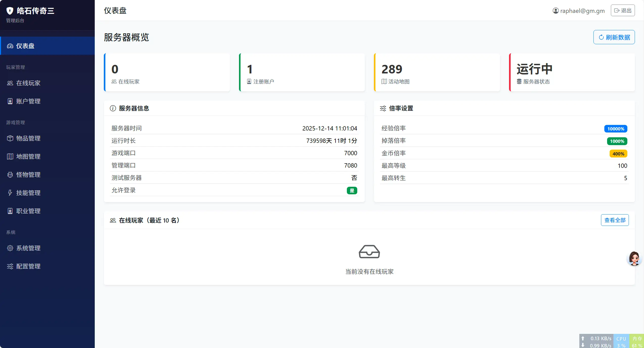Click the 10000% experience rate badge

point(615,129)
